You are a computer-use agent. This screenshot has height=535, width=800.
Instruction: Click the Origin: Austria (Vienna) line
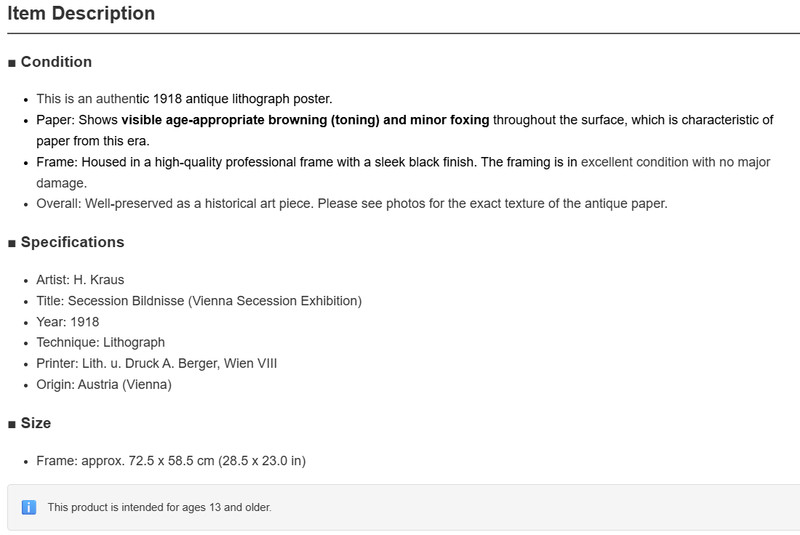104,385
